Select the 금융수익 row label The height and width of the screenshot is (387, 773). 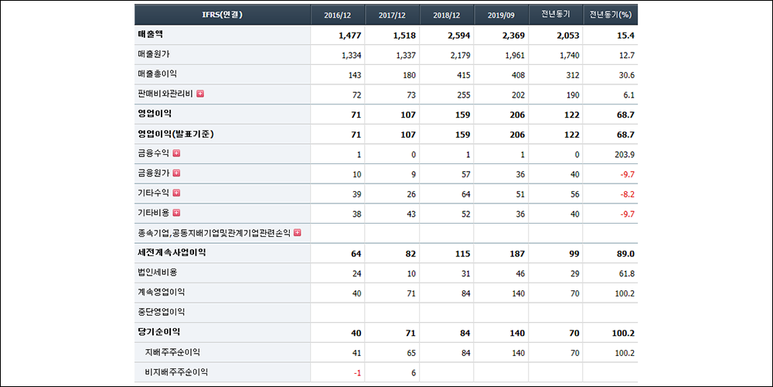(x=153, y=153)
